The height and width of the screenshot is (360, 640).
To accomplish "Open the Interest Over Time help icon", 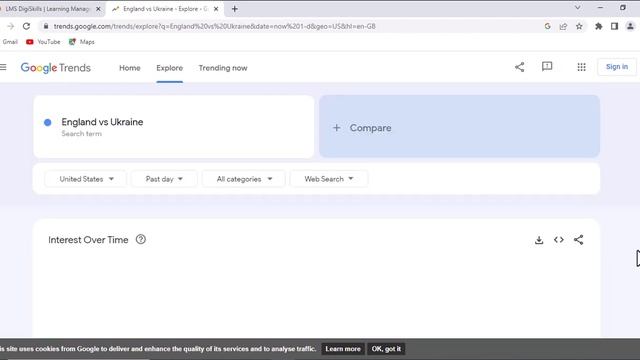I will click(x=141, y=240).
